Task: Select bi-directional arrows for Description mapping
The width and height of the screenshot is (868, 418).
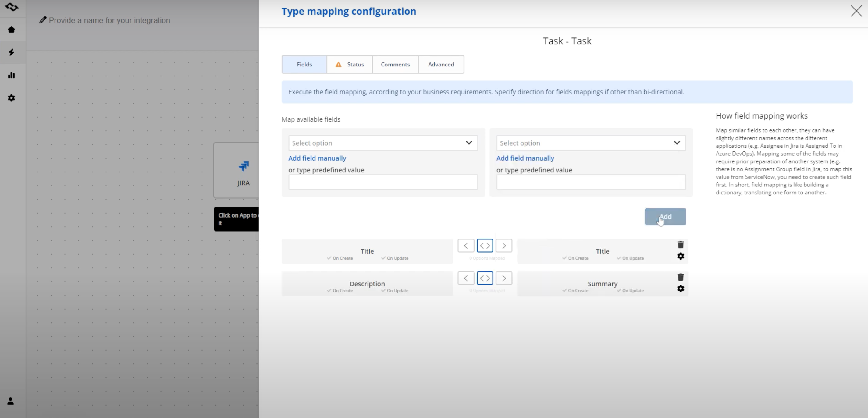Action: [x=485, y=278]
